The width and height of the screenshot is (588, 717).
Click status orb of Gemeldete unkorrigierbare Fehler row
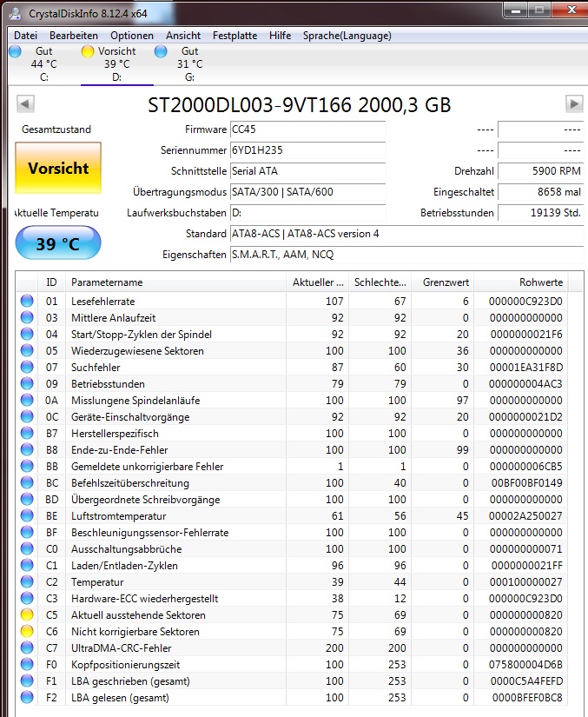(x=27, y=466)
